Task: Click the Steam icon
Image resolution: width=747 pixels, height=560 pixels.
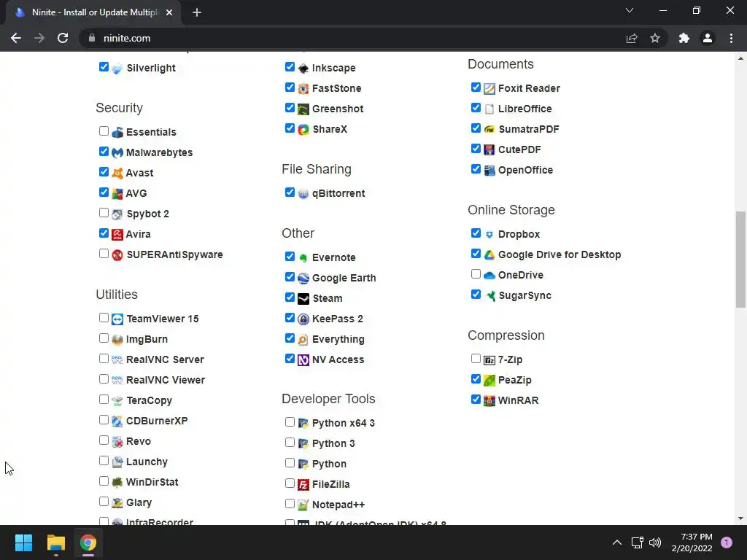Action: tap(303, 298)
